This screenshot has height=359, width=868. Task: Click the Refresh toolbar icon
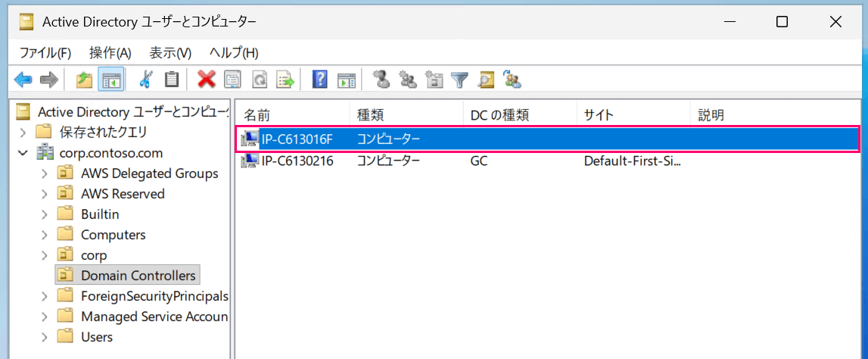click(260, 80)
